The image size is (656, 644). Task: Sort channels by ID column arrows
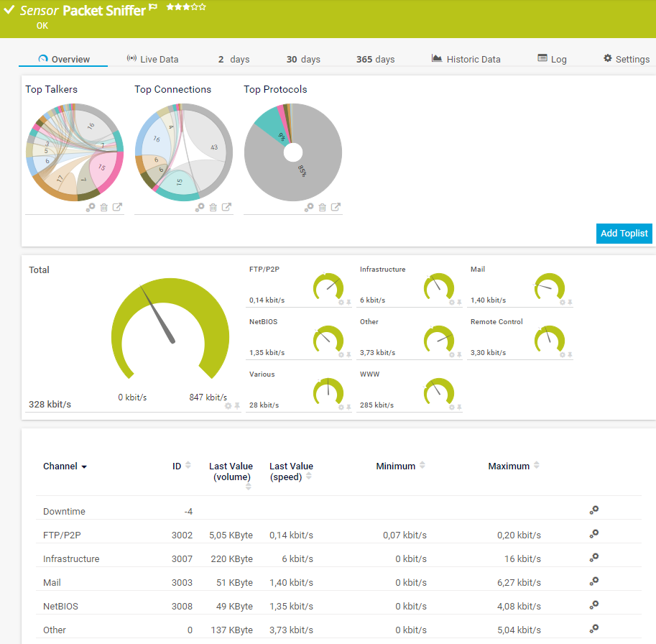188,465
